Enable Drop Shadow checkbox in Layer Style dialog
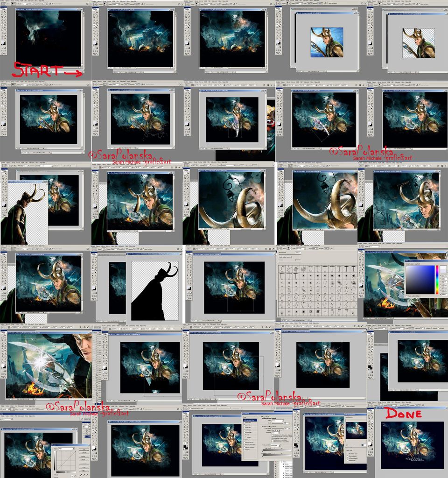 [x=245, y=422]
